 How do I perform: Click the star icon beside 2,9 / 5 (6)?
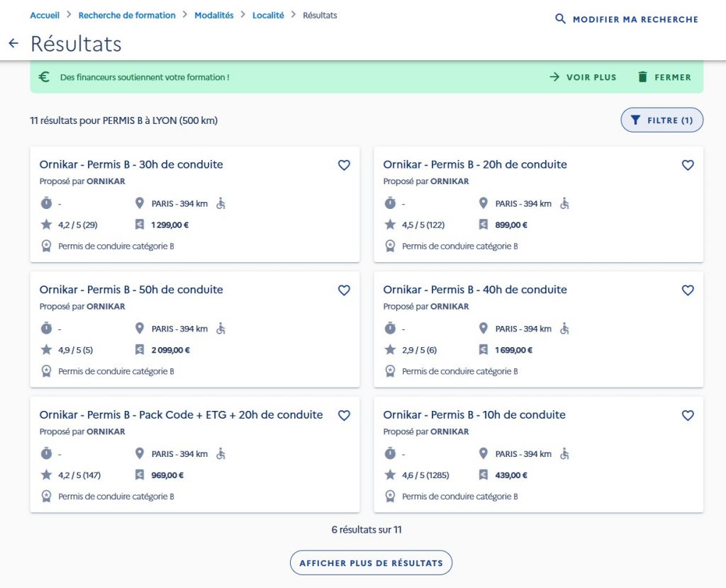pos(391,350)
